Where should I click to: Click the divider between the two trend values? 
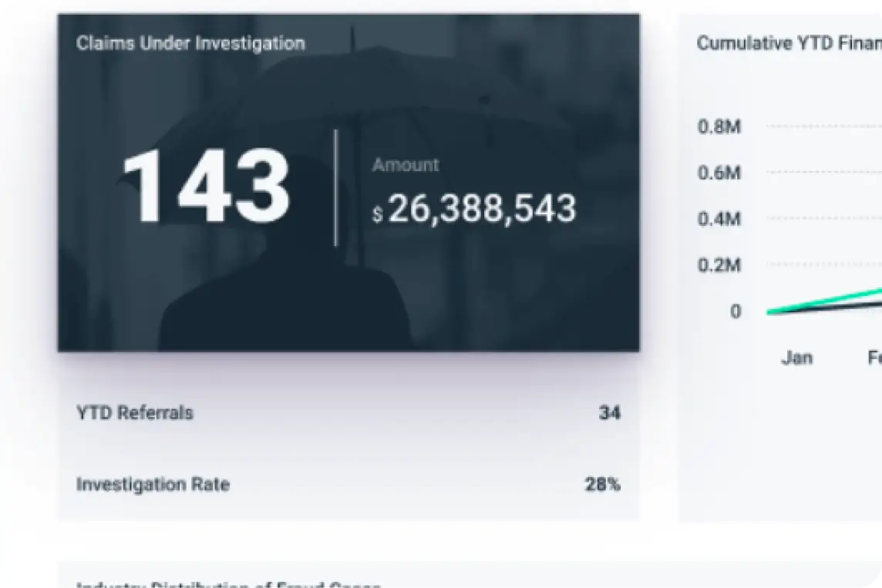tap(336, 189)
